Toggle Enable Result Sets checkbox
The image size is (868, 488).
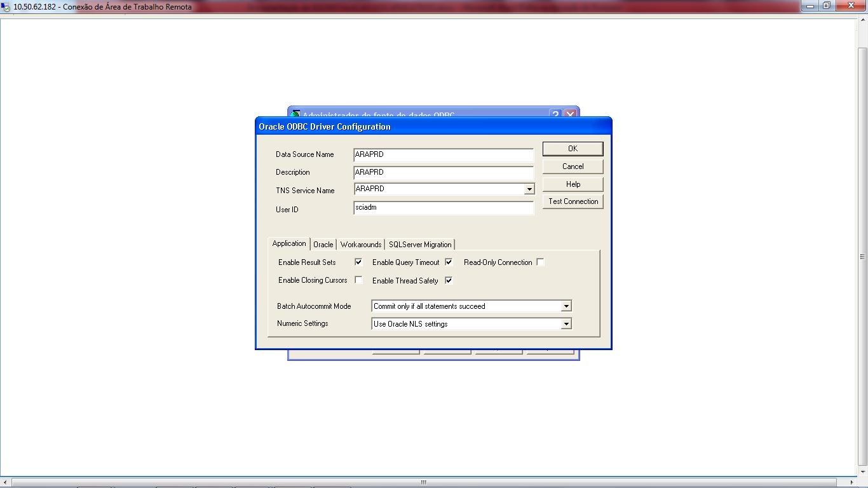358,262
